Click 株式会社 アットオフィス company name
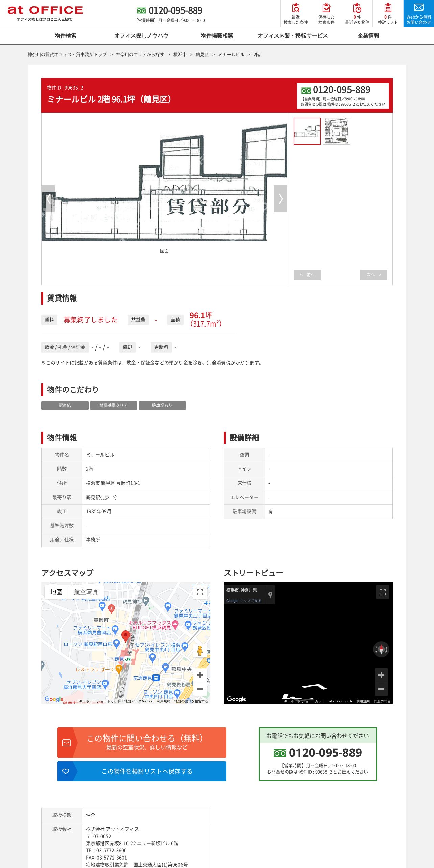This screenshot has height=868, width=434. [x=112, y=829]
